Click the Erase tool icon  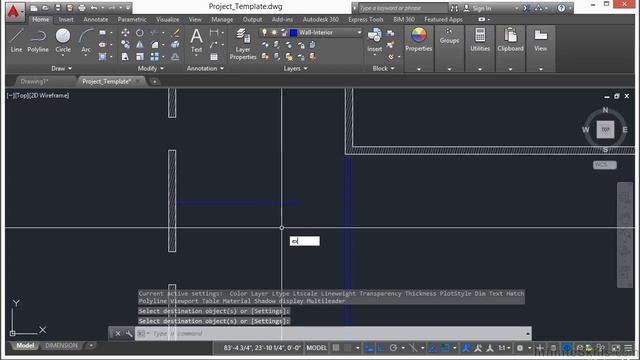pos(176,33)
